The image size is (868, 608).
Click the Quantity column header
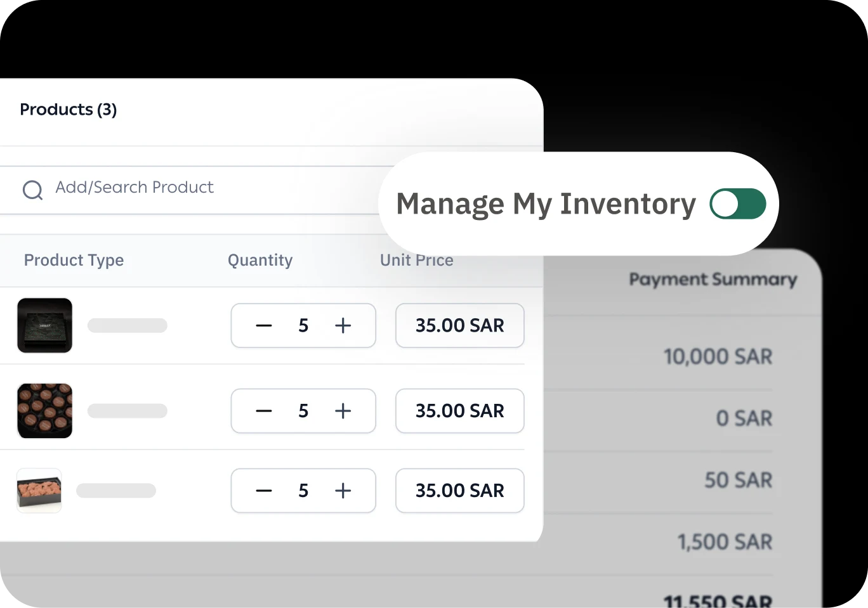coord(260,260)
